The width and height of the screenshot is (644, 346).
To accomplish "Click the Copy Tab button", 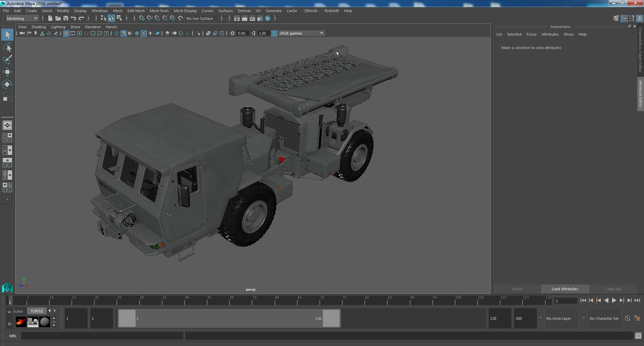I will pyautogui.click(x=613, y=289).
